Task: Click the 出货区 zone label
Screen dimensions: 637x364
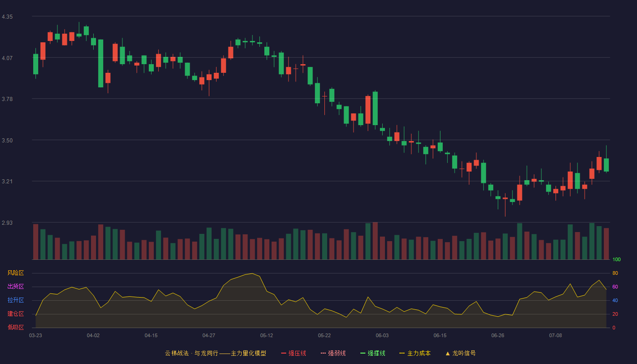Action: (x=15, y=287)
